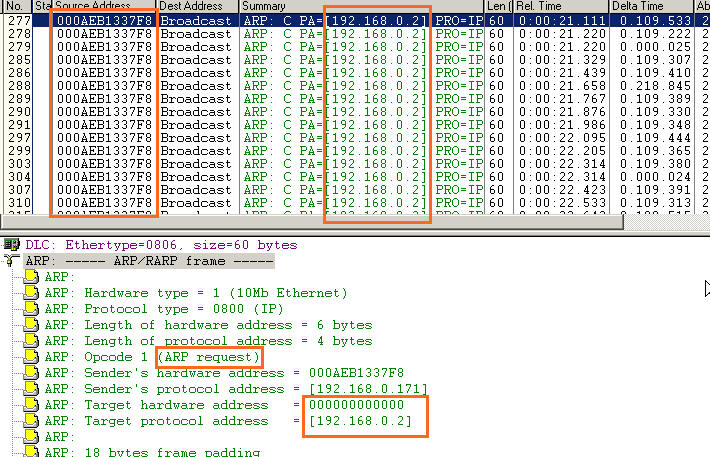
Task: Click icon beside Sender's hardware address line
Action: tap(30, 373)
